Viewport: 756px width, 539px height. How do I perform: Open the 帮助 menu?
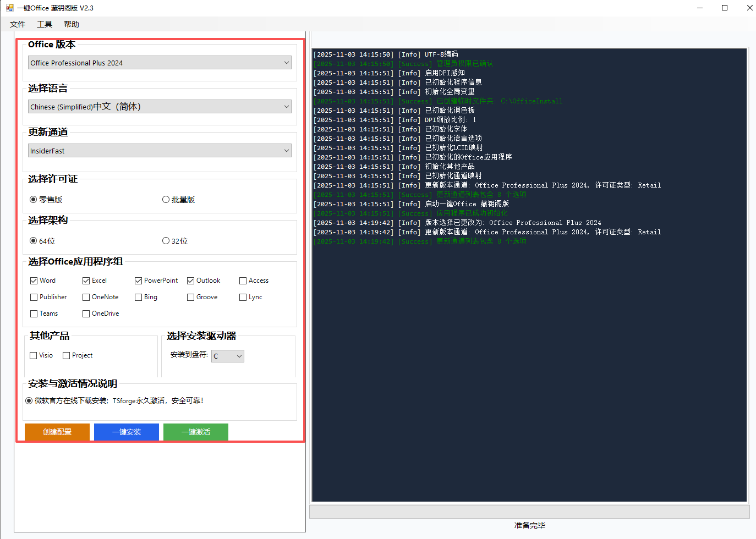(72, 24)
